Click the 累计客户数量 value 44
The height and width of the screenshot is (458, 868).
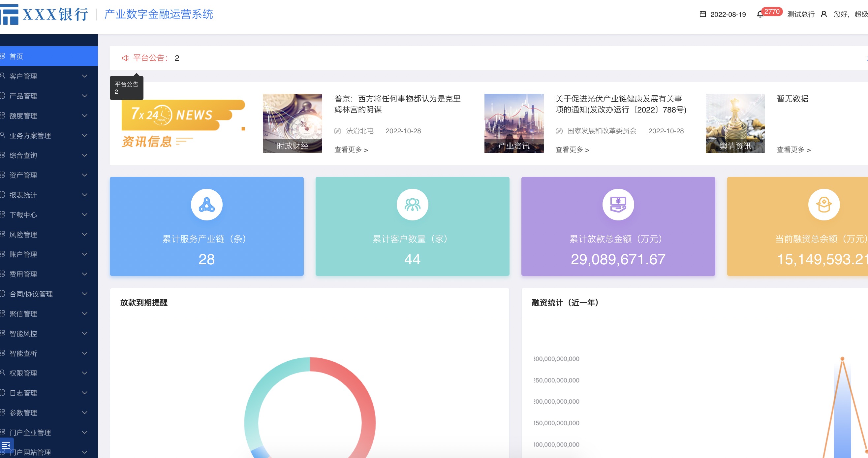[x=413, y=259]
